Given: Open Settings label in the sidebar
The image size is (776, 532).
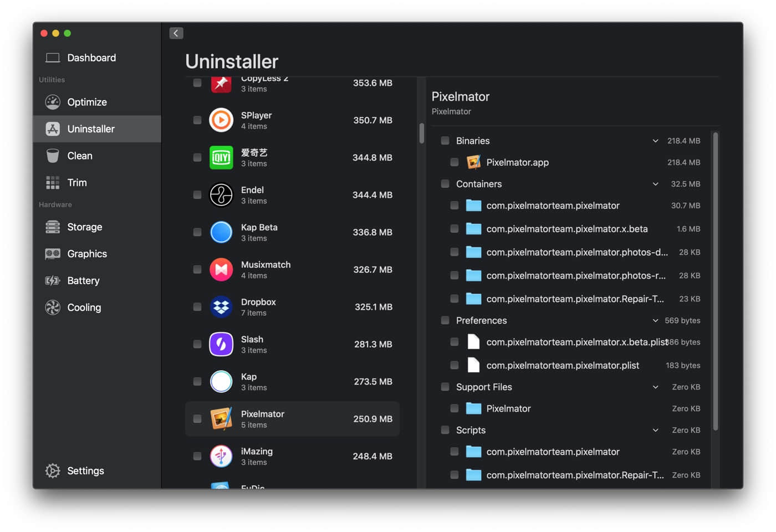Looking at the screenshot, I should pos(85,470).
